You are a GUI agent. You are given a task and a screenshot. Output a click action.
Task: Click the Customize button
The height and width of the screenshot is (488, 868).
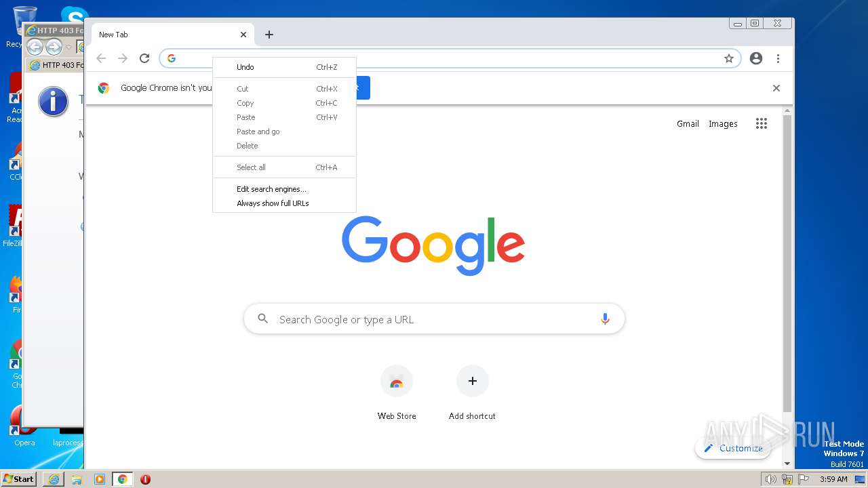733,448
